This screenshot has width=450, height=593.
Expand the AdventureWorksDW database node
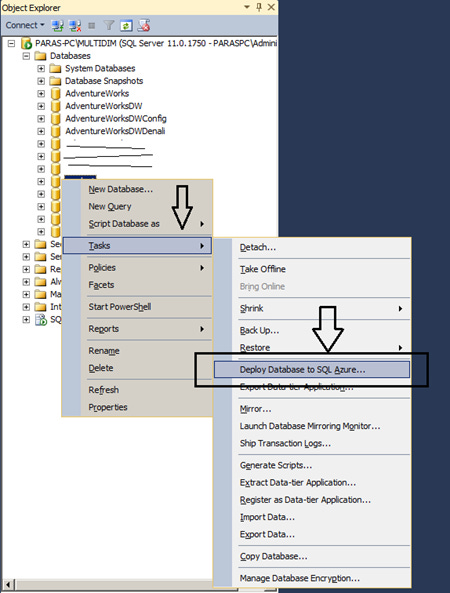coord(41,106)
